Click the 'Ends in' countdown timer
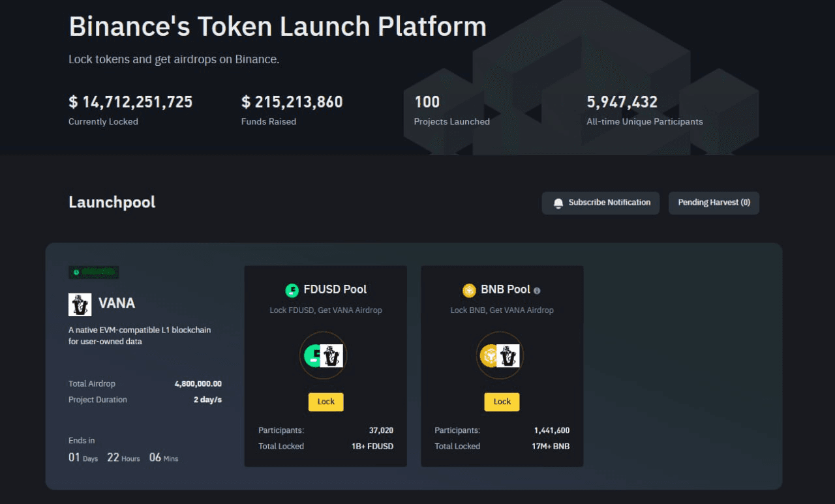This screenshot has height=504, width=835. pos(123,458)
